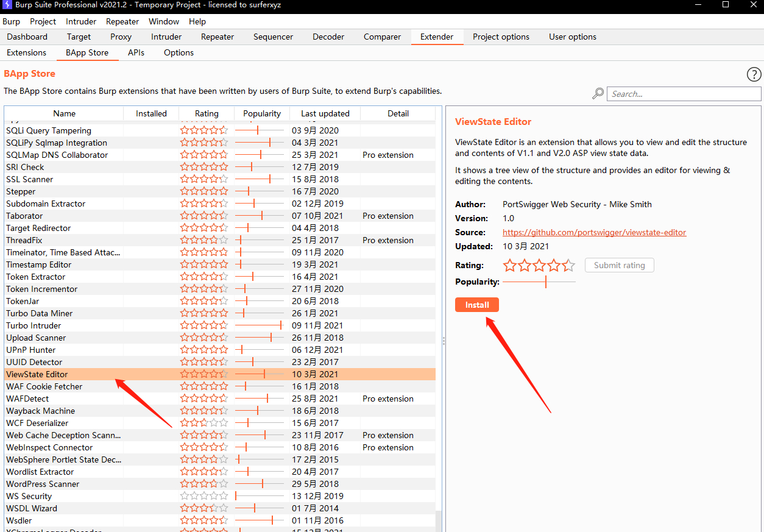This screenshot has width=764, height=532.
Task: Select the SSL Scanner row
Action: pos(220,179)
